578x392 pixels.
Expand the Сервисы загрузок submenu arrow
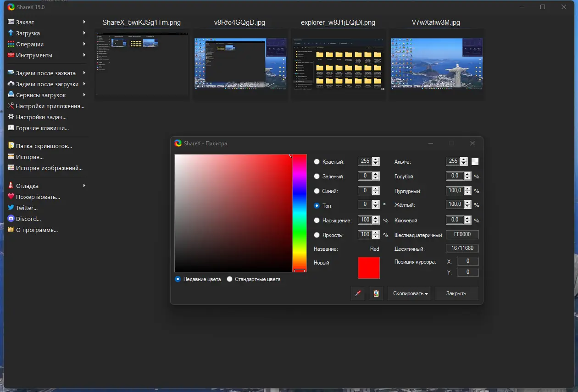[84, 95]
